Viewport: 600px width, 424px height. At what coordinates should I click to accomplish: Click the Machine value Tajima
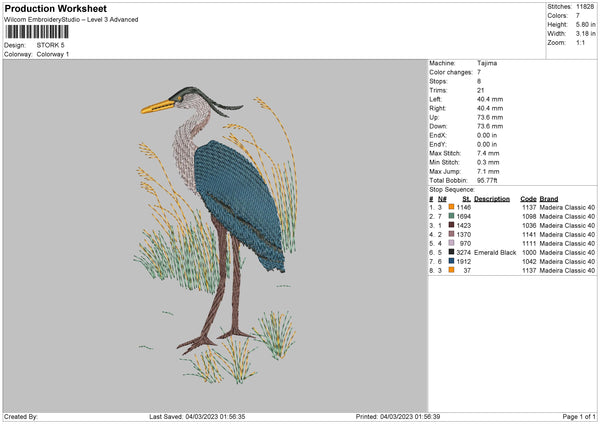487,63
